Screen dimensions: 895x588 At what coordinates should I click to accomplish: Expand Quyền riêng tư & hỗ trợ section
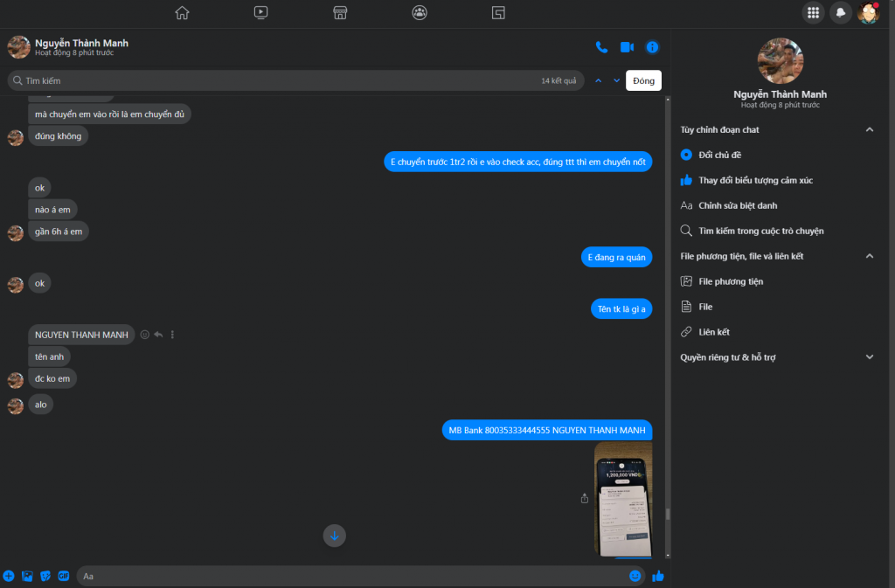pyautogui.click(x=869, y=357)
